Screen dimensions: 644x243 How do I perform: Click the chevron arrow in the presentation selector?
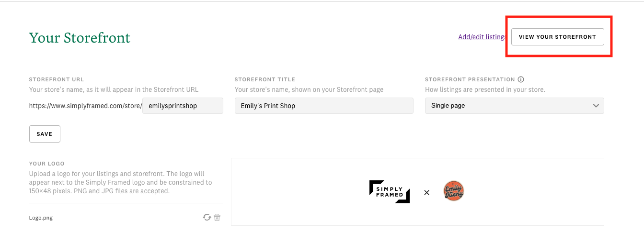click(x=596, y=106)
